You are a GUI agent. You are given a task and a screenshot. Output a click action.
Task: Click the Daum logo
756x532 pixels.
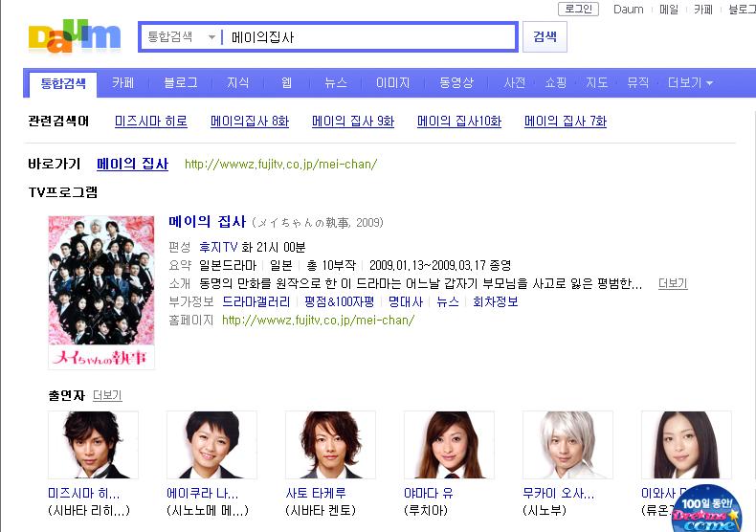(x=75, y=36)
